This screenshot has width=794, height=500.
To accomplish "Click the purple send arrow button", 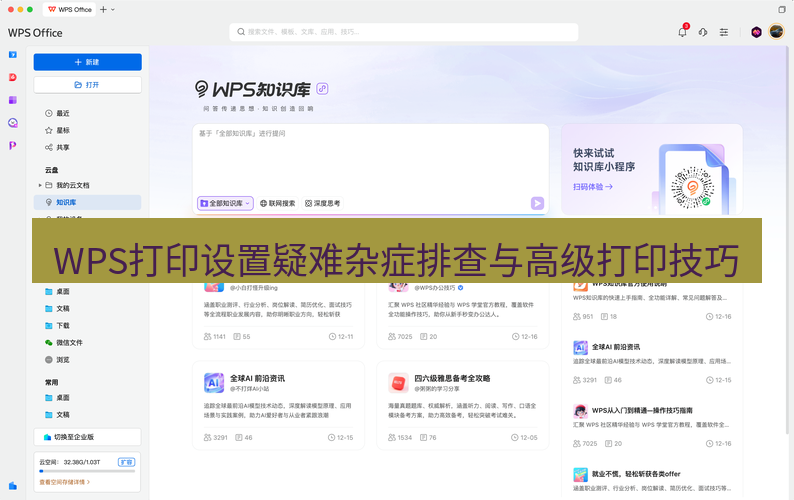I will [537, 203].
